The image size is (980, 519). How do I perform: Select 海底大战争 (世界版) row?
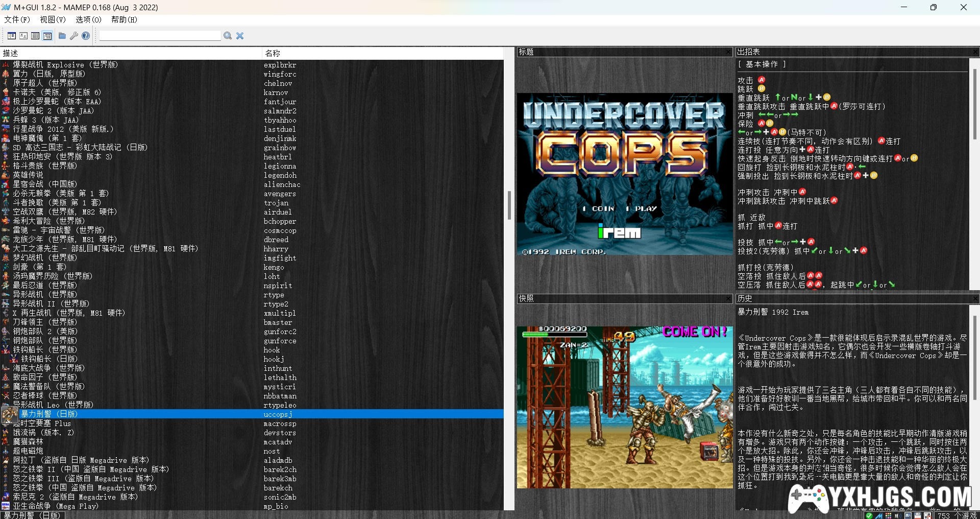[252, 368]
